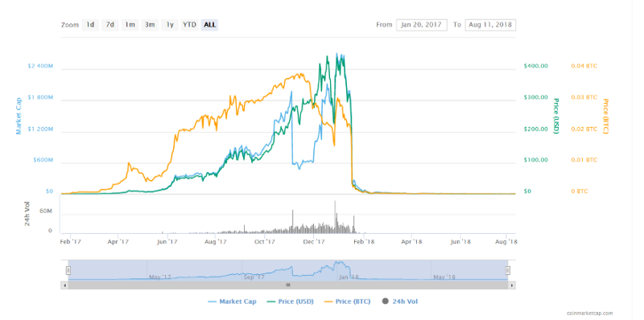
Task: Open the coinmarketcap.com credit link
Action: [x=590, y=313]
